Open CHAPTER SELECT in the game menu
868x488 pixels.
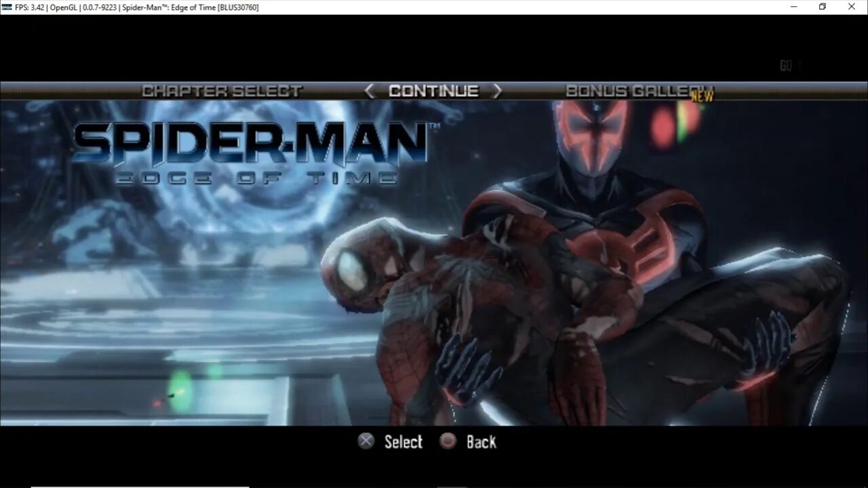click(222, 91)
